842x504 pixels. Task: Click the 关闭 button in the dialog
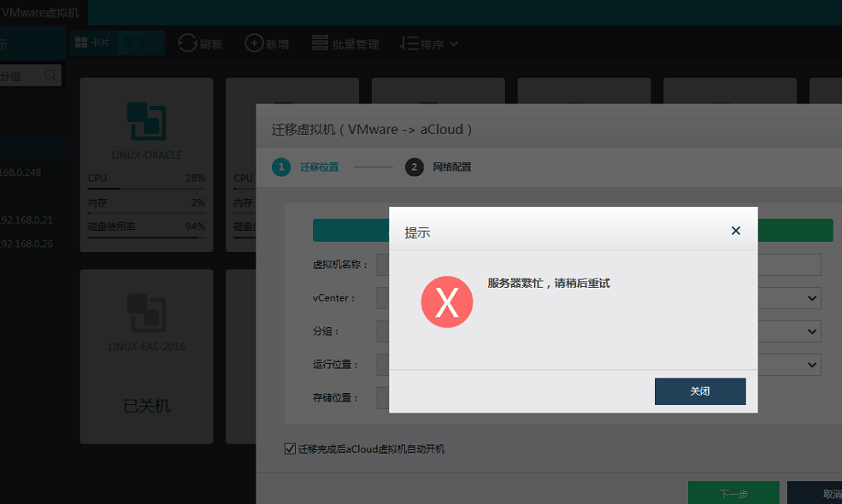pos(700,391)
